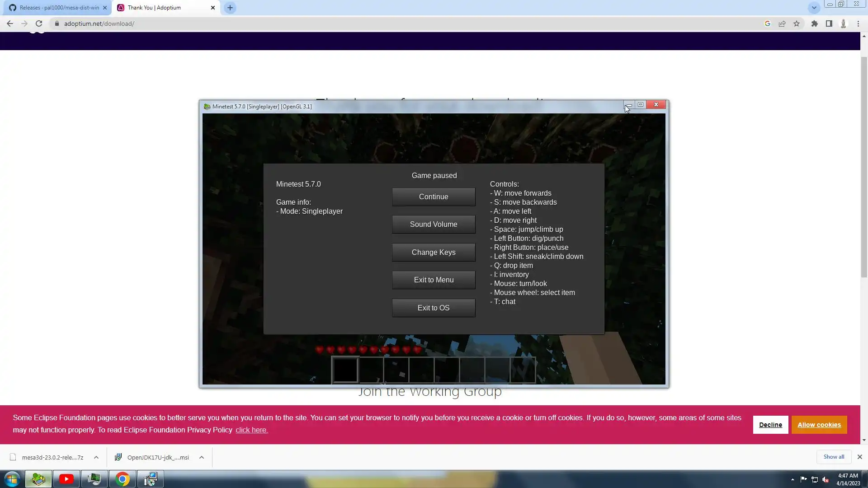
Task: Open Minetest taskbar icon
Action: pyautogui.click(x=38, y=479)
